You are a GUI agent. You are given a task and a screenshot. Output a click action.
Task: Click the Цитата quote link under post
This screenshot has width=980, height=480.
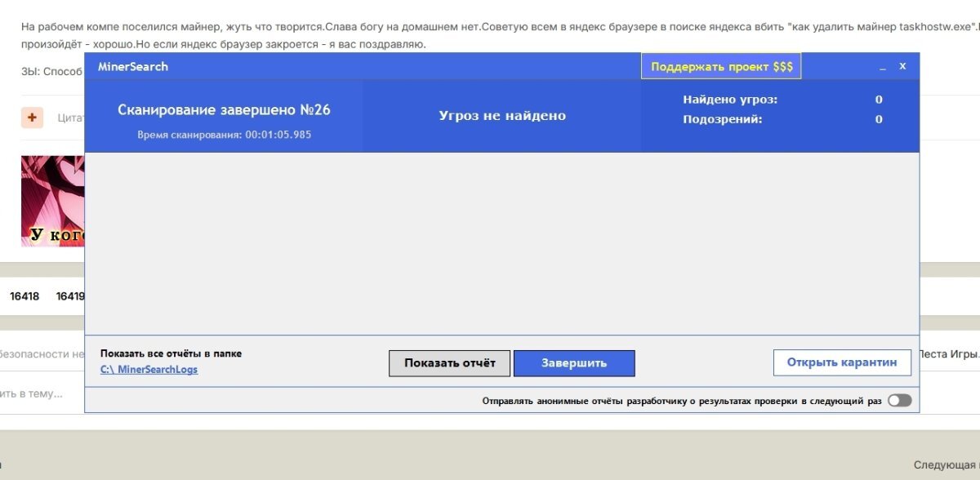point(71,118)
